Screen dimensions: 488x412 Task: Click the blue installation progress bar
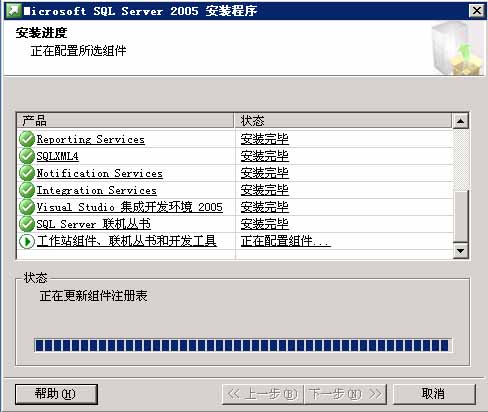(x=243, y=345)
